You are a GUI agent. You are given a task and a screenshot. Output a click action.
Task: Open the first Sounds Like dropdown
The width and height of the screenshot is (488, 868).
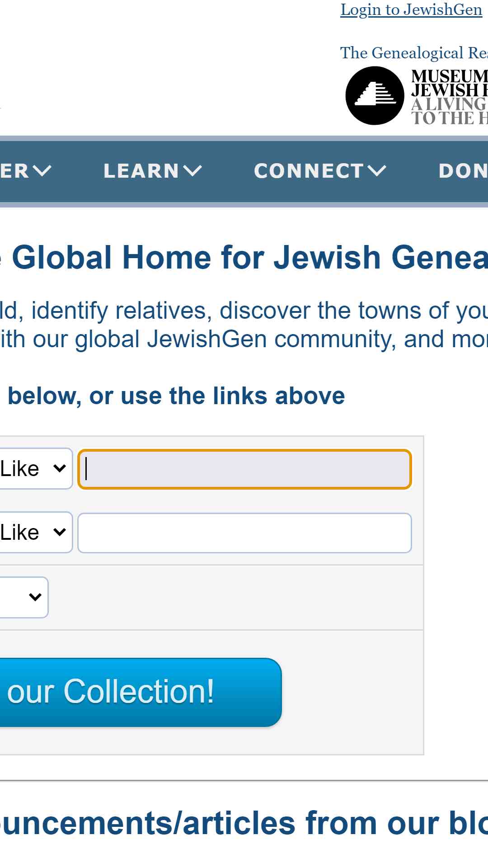(x=35, y=469)
